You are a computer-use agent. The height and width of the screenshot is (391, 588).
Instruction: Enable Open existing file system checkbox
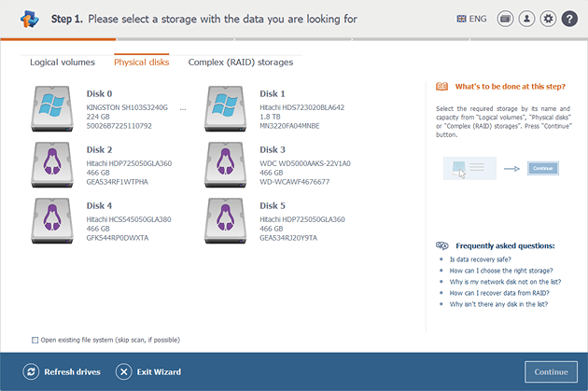pyautogui.click(x=35, y=340)
